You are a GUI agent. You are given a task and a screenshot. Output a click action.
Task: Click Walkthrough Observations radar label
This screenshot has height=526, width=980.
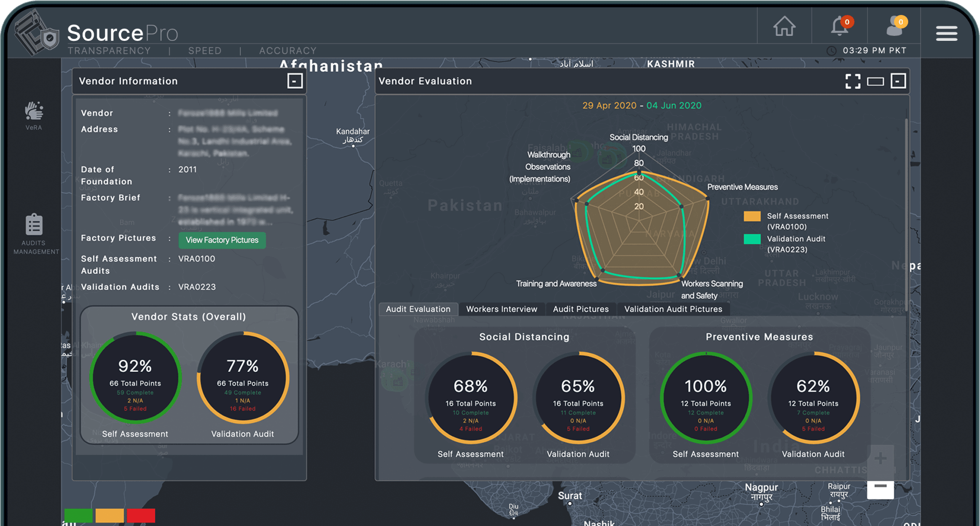click(x=540, y=167)
